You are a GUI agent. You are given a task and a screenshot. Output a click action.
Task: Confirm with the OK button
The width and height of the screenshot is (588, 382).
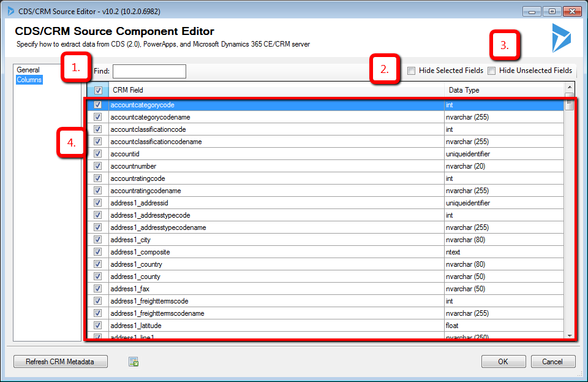[503, 362]
